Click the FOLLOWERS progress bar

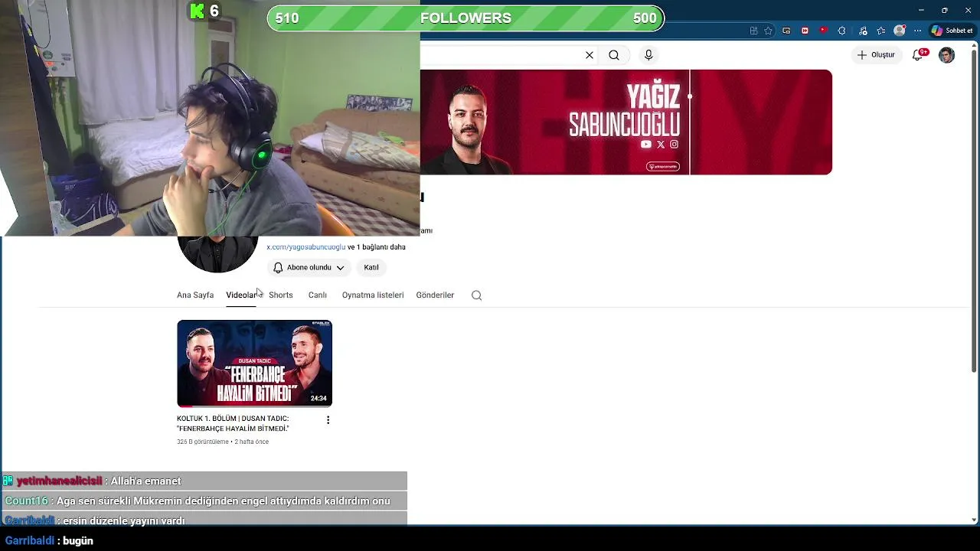click(465, 18)
